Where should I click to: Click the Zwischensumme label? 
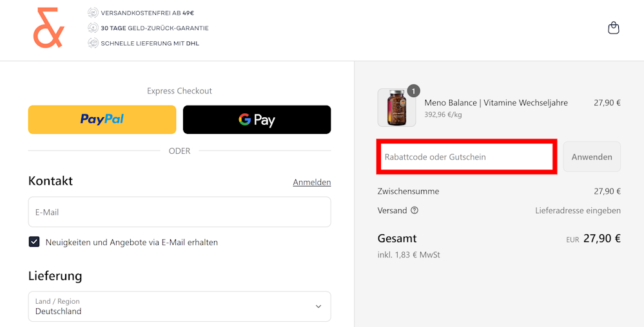tap(408, 191)
